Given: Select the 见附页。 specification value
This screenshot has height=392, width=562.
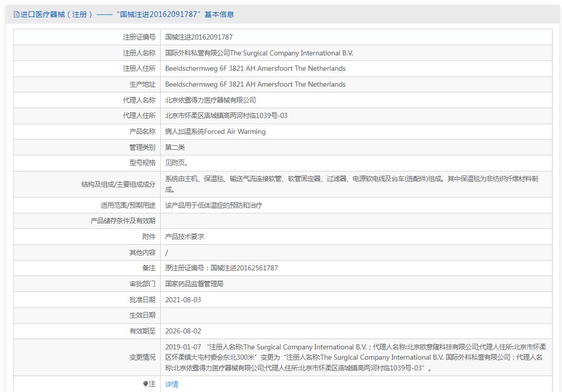Looking at the screenshot, I should 177,163.
